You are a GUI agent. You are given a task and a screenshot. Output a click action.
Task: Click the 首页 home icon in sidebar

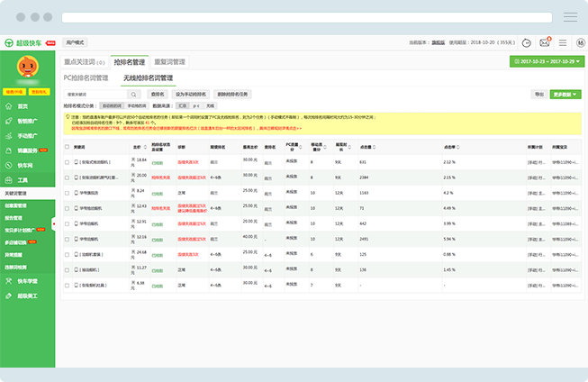click(x=9, y=106)
